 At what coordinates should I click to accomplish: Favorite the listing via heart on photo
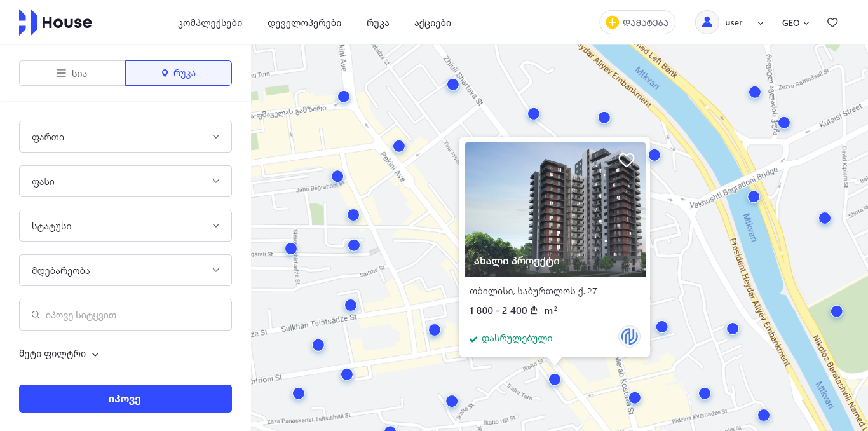(627, 160)
